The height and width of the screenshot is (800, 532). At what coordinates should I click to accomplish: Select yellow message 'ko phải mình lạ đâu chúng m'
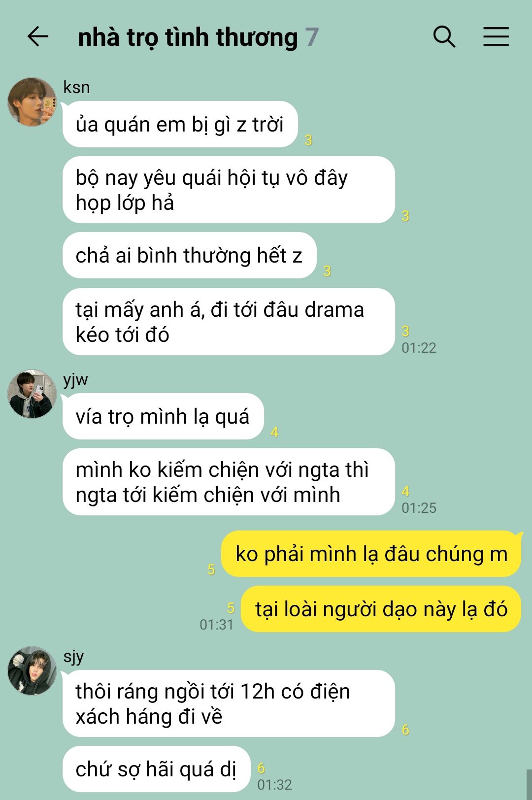point(371,554)
